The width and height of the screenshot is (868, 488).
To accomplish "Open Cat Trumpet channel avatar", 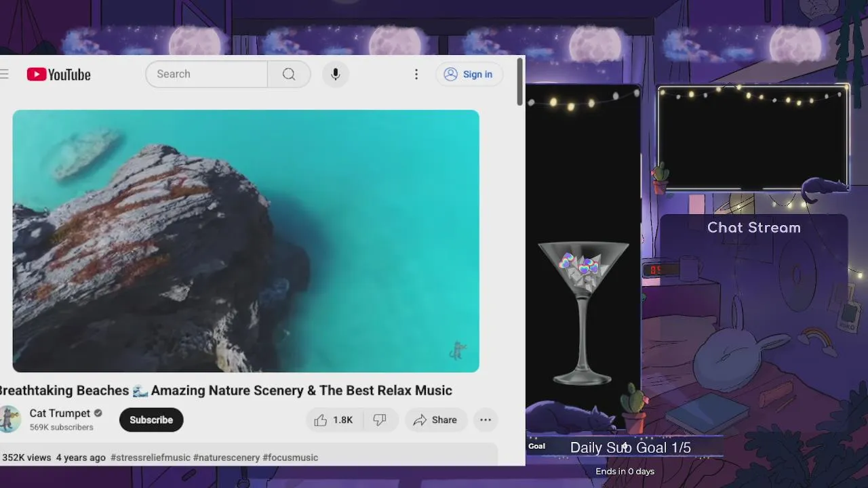I will pos(9,420).
